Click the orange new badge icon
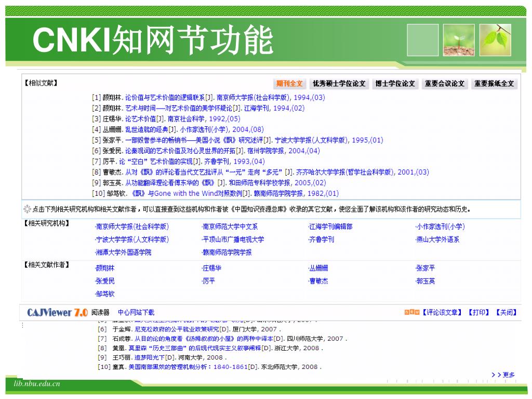The height and width of the screenshot is (399, 532). tap(412, 312)
